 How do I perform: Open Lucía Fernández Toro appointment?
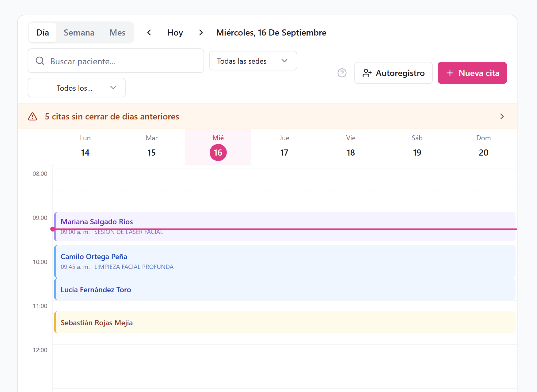(285, 289)
